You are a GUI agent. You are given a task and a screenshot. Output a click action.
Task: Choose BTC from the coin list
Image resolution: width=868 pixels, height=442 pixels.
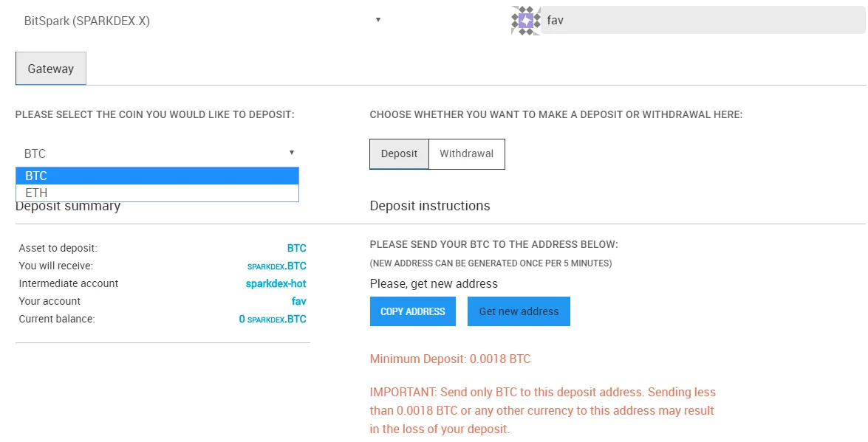(x=157, y=176)
